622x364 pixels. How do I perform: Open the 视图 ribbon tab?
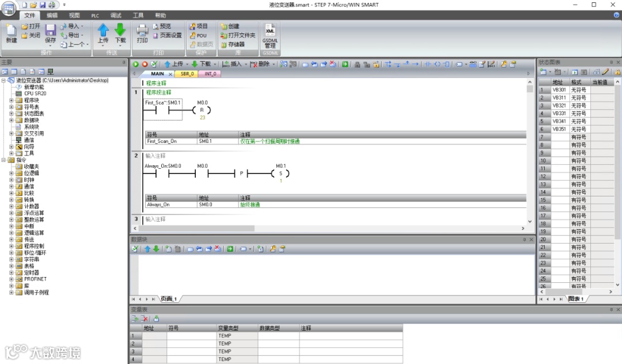pyautogui.click(x=74, y=16)
